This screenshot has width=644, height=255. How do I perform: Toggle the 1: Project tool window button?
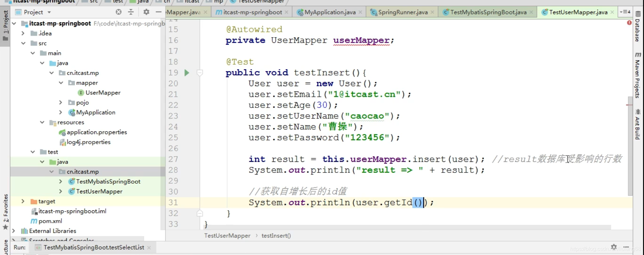click(x=5, y=25)
